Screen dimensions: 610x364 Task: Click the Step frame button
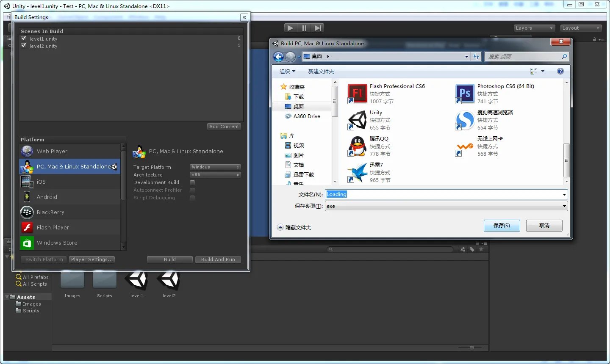[x=318, y=28]
